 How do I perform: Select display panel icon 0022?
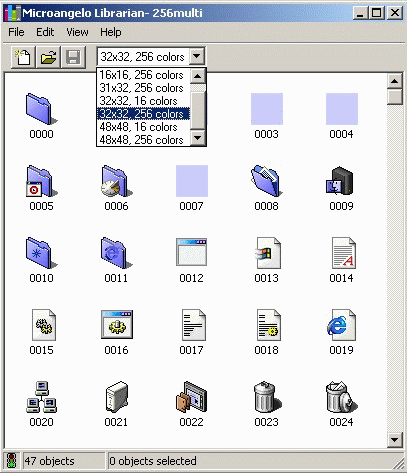pyautogui.click(x=192, y=397)
